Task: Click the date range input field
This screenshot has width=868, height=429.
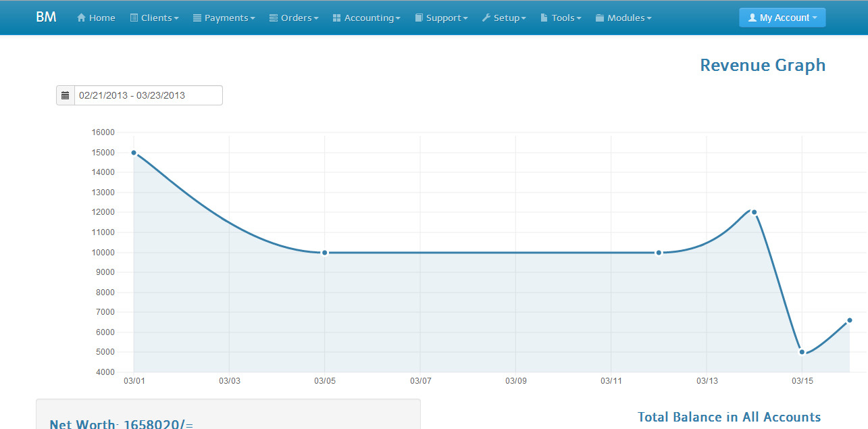Action: point(148,95)
